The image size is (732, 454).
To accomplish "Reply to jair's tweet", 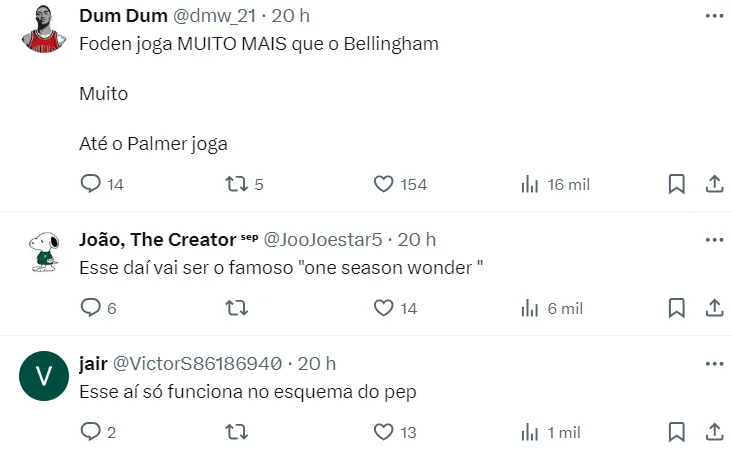I will 91,432.
